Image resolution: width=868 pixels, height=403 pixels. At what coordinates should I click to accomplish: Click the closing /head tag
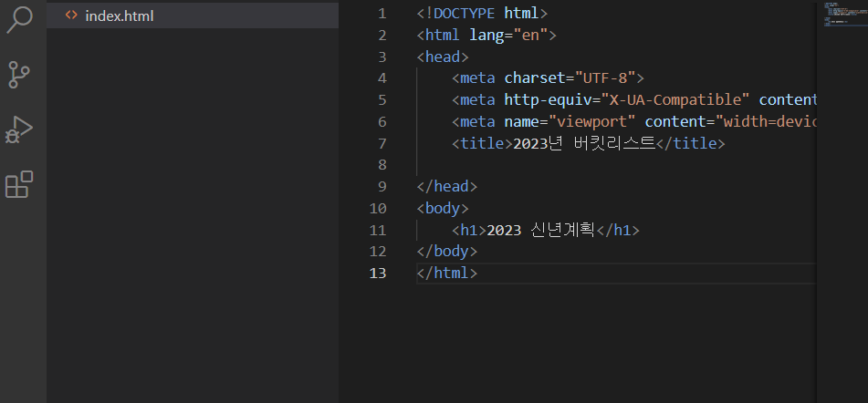pos(447,186)
